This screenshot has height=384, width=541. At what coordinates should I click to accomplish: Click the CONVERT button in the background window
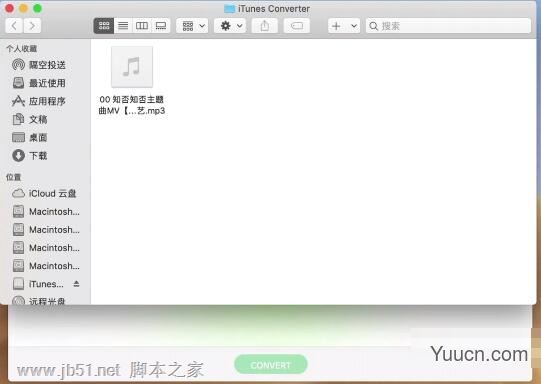coord(270,365)
